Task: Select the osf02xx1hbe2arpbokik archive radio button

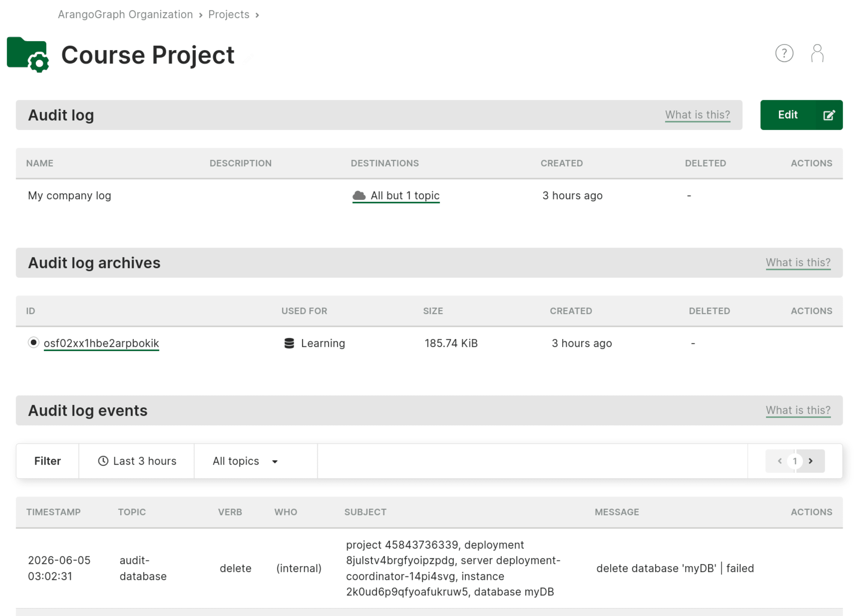Action: point(34,342)
